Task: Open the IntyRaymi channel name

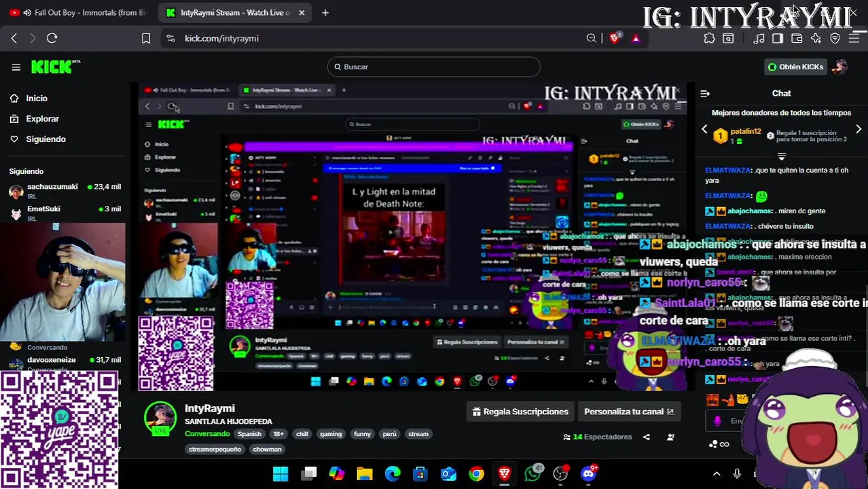Action: (x=210, y=408)
